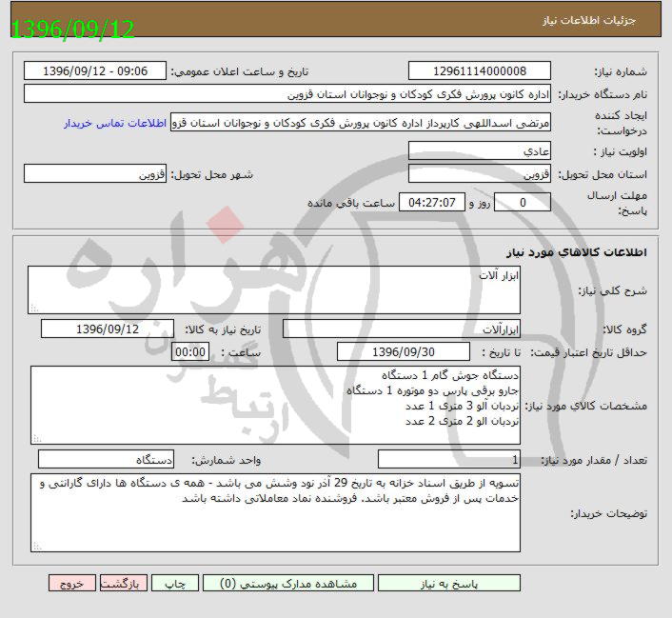Click the resize grip of مشخصات کالا box

(x=37, y=439)
